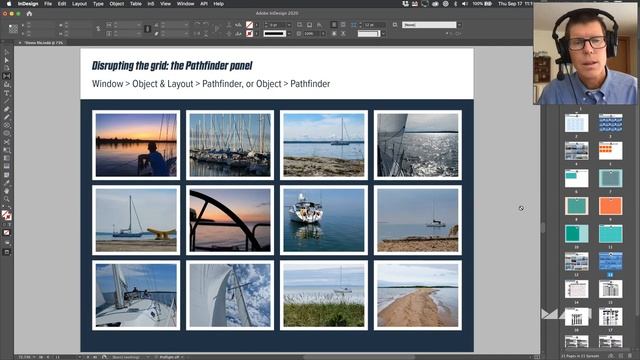Click the reference point locator grid
Image resolution: width=640 pixels, height=360 pixels.
tap(13, 29)
